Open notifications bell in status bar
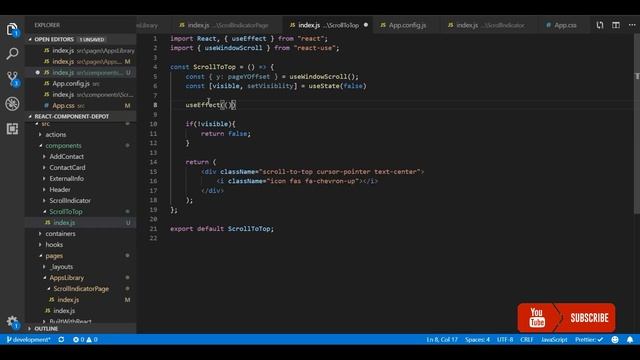This screenshot has width=640, height=360. (x=630, y=340)
